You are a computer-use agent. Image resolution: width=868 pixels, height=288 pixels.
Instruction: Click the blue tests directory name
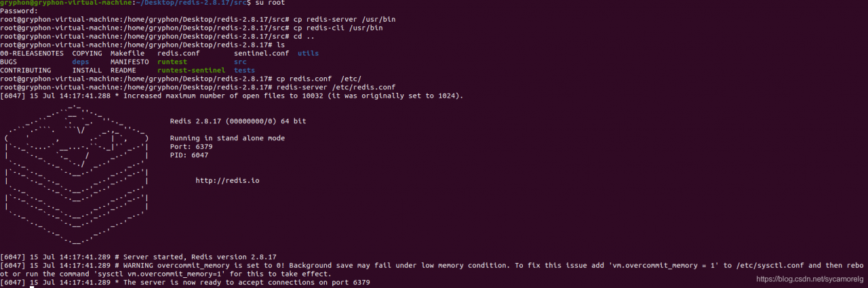tap(244, 70)
